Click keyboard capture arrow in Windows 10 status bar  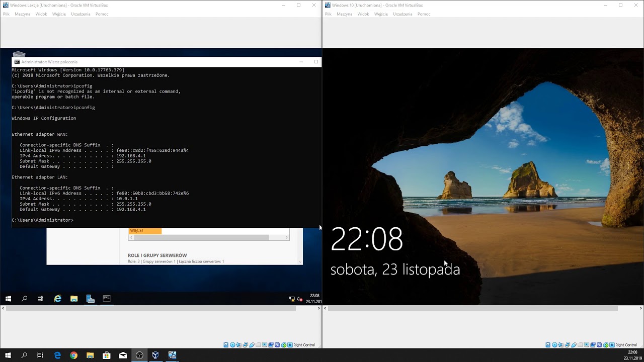click(x=612, y=345)
